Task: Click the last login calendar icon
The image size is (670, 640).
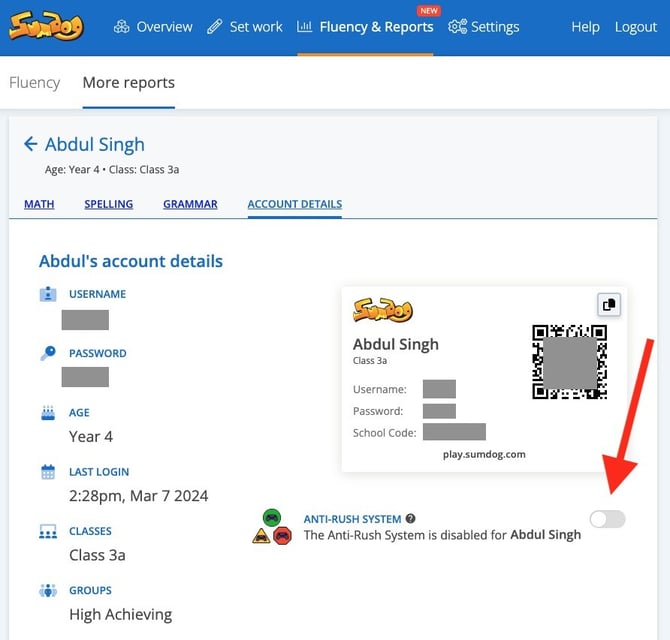Action: click(x=48, y=472)
